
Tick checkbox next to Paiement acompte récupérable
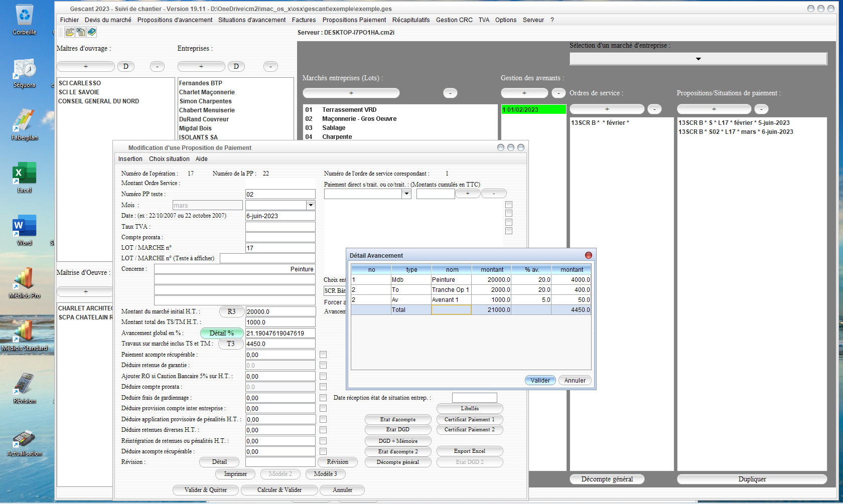[x=323, y=355]
